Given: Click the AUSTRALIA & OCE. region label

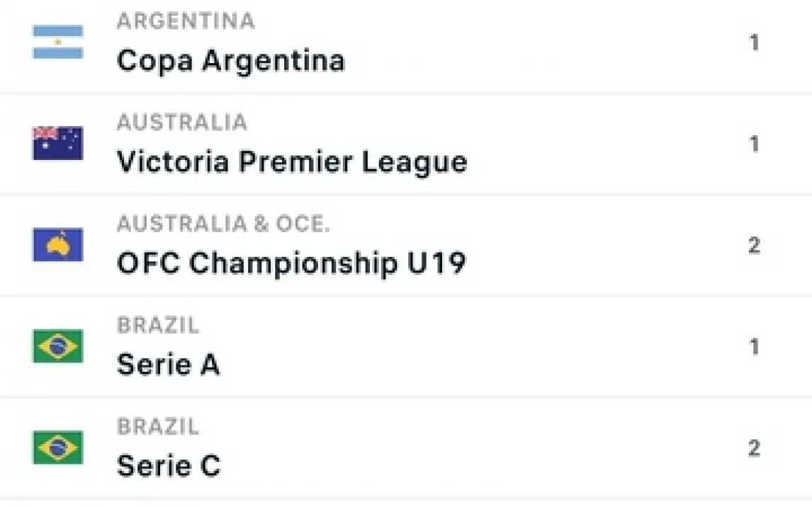Looking at the screenshot, I should [223, 224].
